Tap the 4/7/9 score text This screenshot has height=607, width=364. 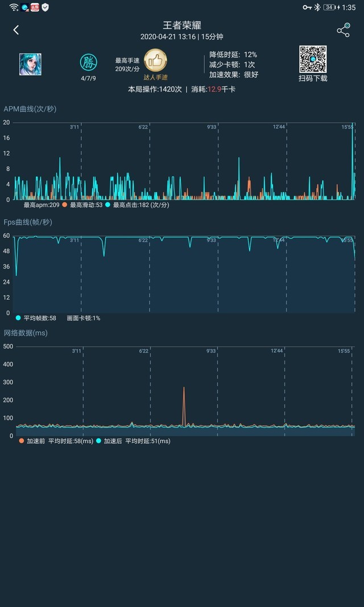89,79
